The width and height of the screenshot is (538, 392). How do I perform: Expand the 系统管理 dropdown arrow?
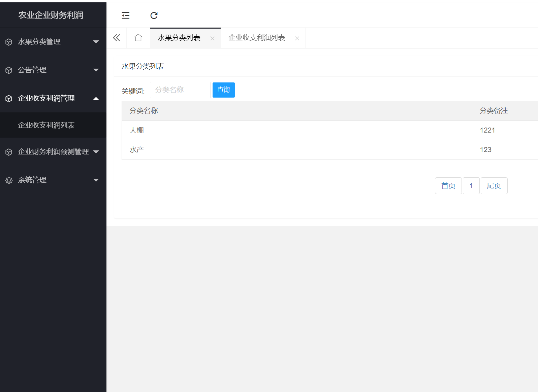pyautogui.click(x=96, y=180)
